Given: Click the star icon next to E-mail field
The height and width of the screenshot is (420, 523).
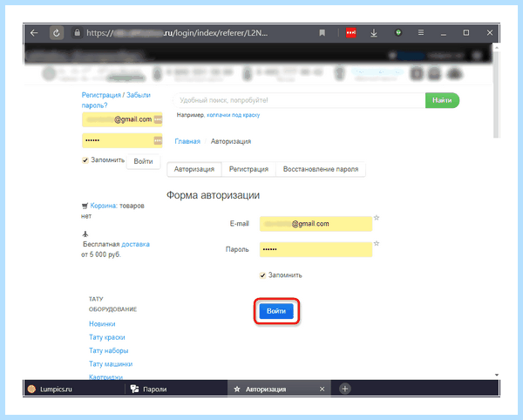Looking at the screenshot, I should click(x=377, y=218).
